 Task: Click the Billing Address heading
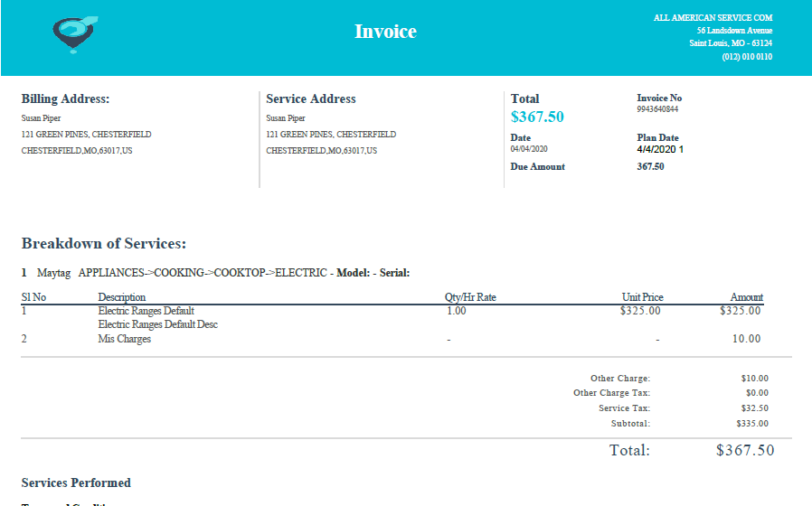pos(65,98)
